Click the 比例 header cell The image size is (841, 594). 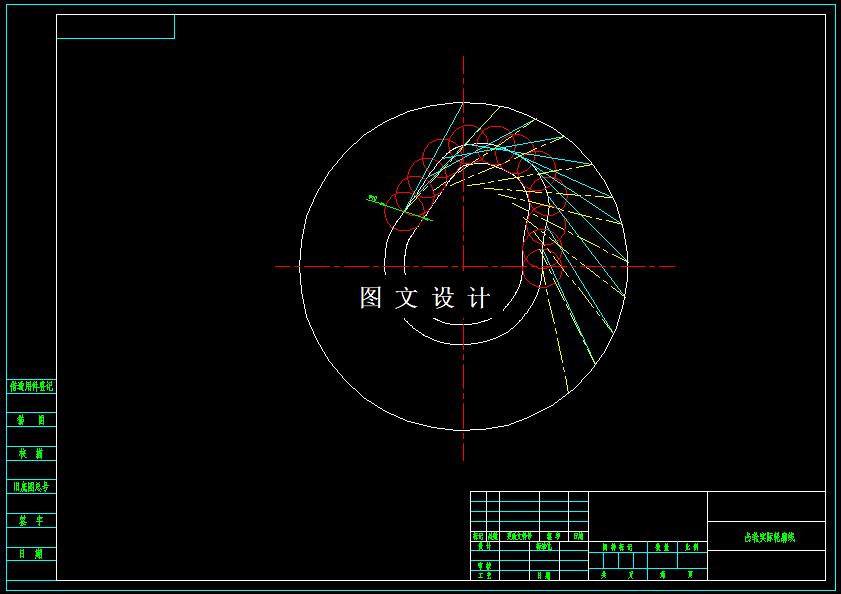point(692,547)
